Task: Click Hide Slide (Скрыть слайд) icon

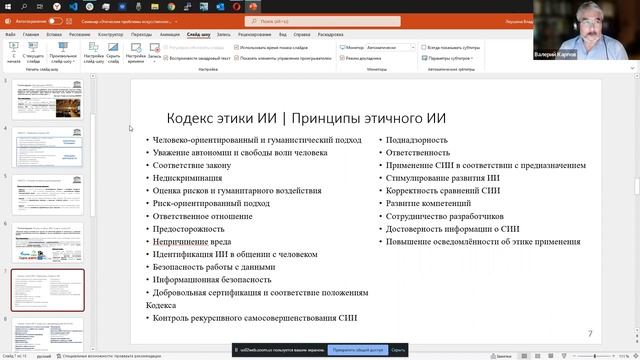Action: coord(113,47)
